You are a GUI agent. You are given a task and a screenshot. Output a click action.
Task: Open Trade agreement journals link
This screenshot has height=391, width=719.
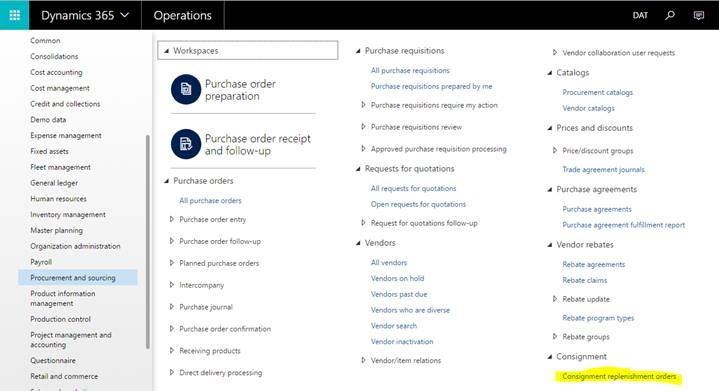pos(603,170)
